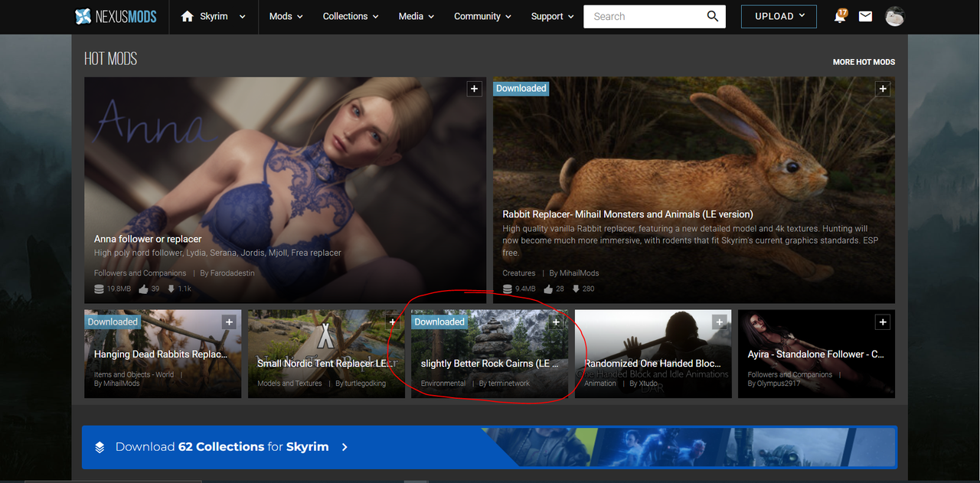Open the messages envelope icon

coord(865,16)
